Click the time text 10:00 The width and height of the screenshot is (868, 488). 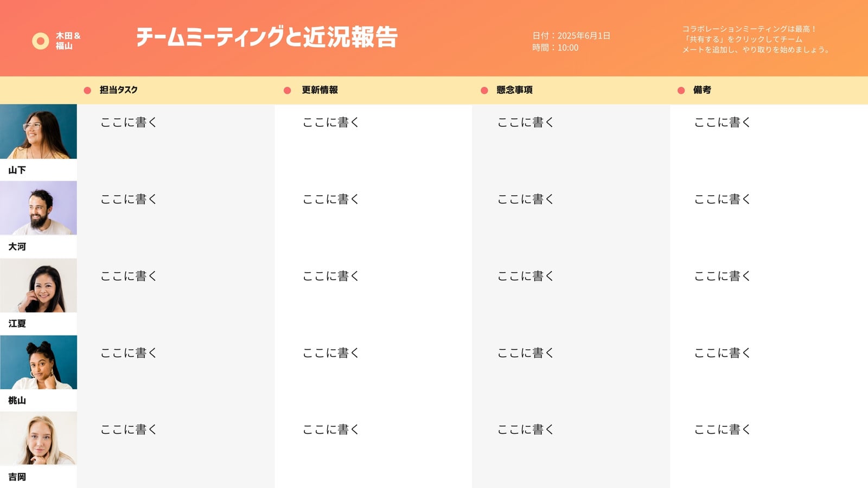[568, 48]
